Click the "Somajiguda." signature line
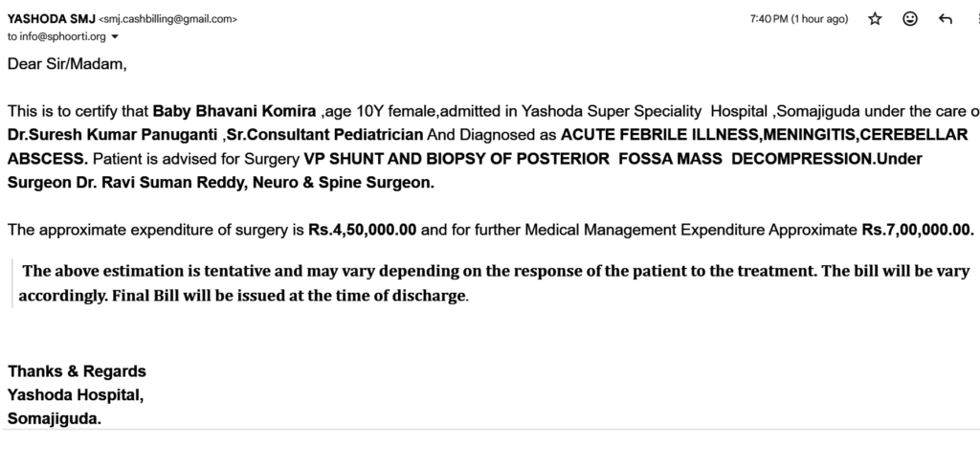 (x=54, y=418)
